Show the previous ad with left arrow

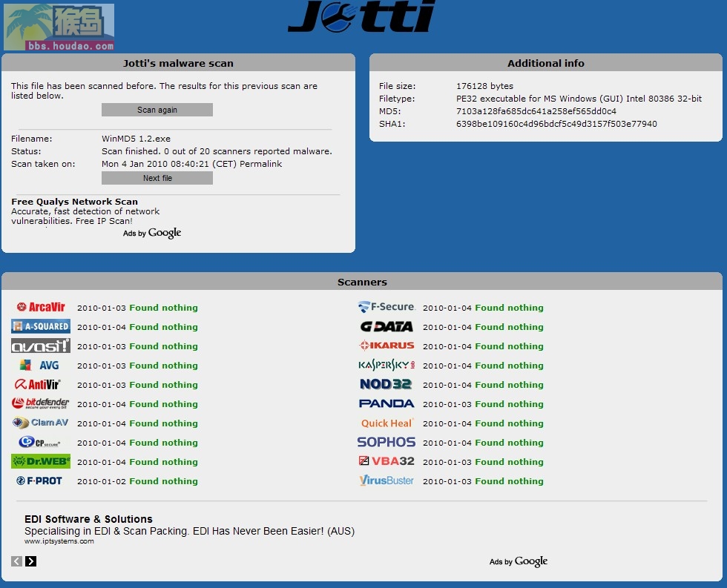click(x=16, y=561)
